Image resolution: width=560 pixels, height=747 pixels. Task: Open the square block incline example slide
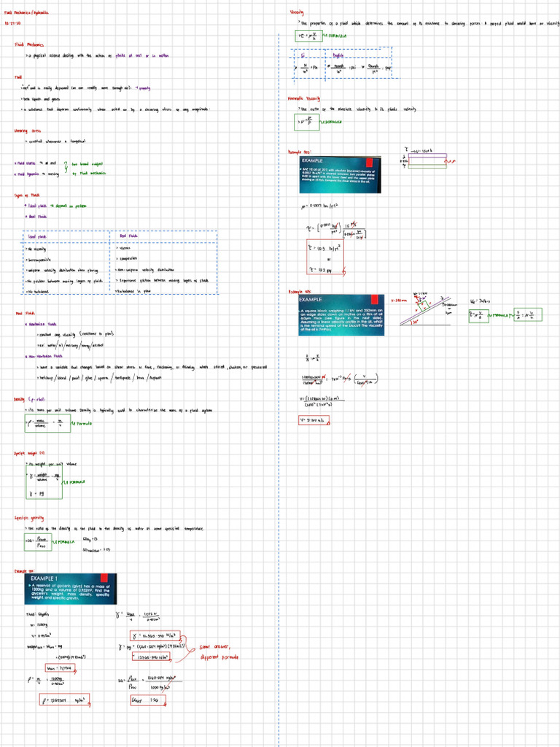click(341, 315)
